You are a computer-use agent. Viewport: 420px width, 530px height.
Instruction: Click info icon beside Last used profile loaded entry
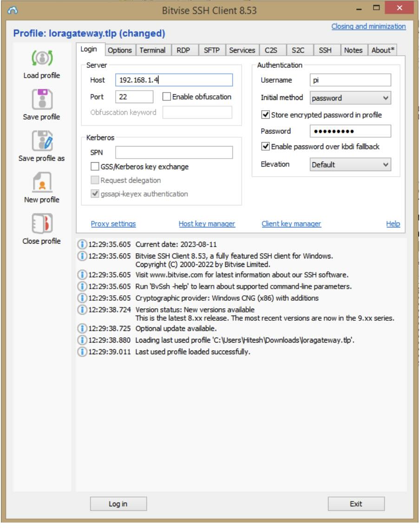(82, 352)
